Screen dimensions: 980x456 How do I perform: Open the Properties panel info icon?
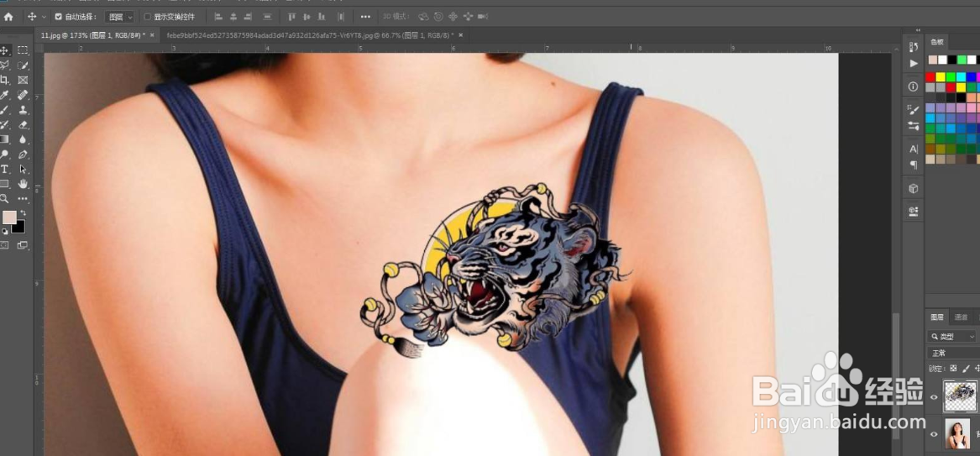pyautogui.click(x=913, y=86)
